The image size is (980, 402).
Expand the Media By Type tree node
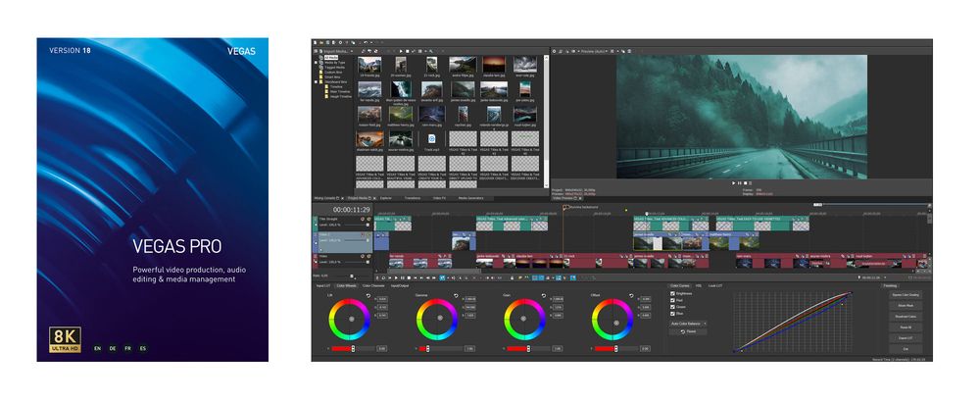point(316,63)
